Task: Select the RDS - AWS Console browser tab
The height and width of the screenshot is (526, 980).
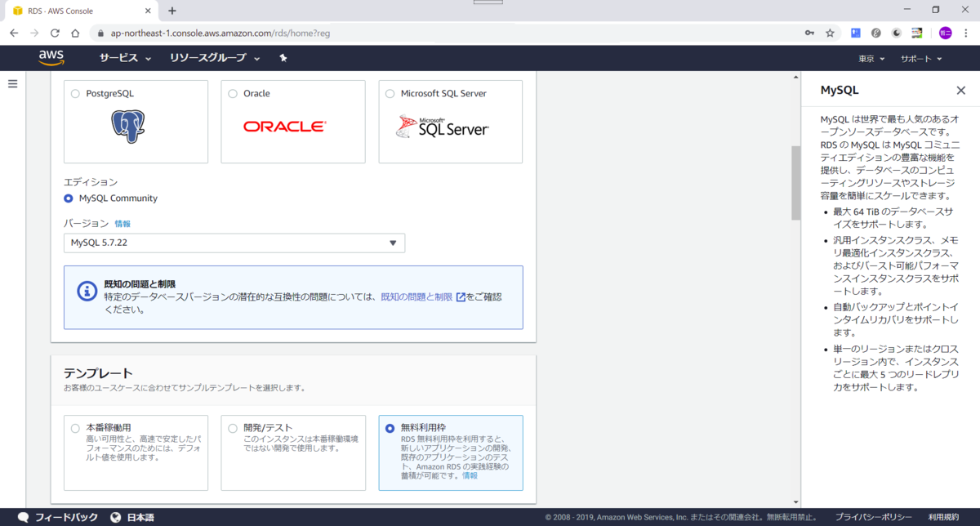Action: (x=80, y=11)
